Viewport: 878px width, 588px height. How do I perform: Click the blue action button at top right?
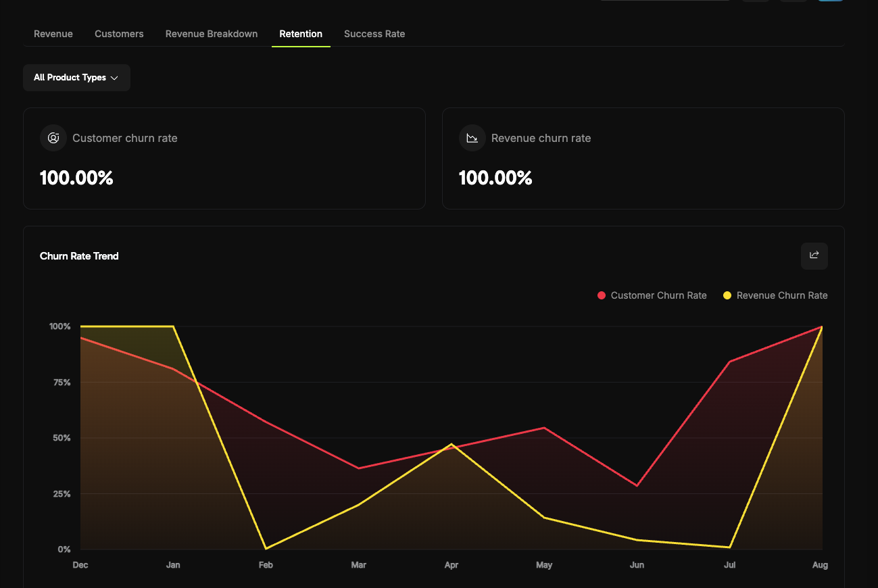click(831, 2)
